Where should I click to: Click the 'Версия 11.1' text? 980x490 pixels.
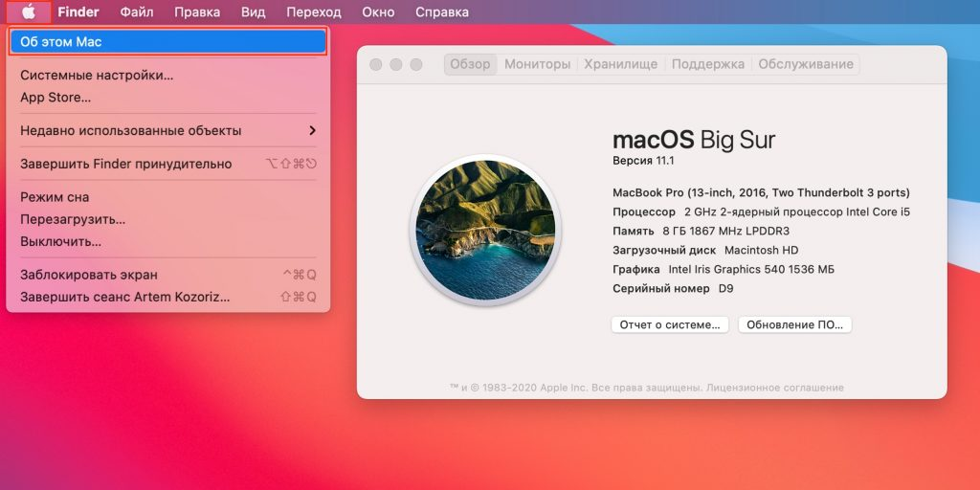[643, 161]
